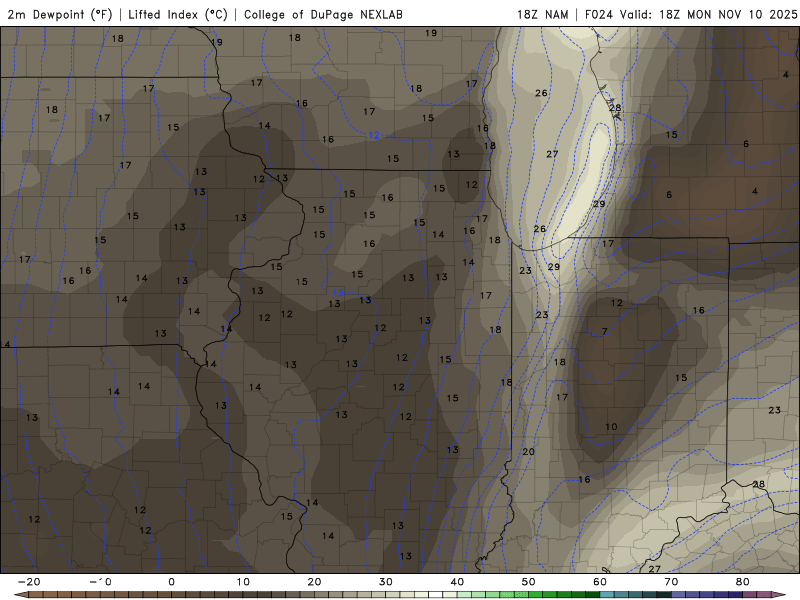
Task: Click the "30" color scale label
Action: click(x=386, y=582)
